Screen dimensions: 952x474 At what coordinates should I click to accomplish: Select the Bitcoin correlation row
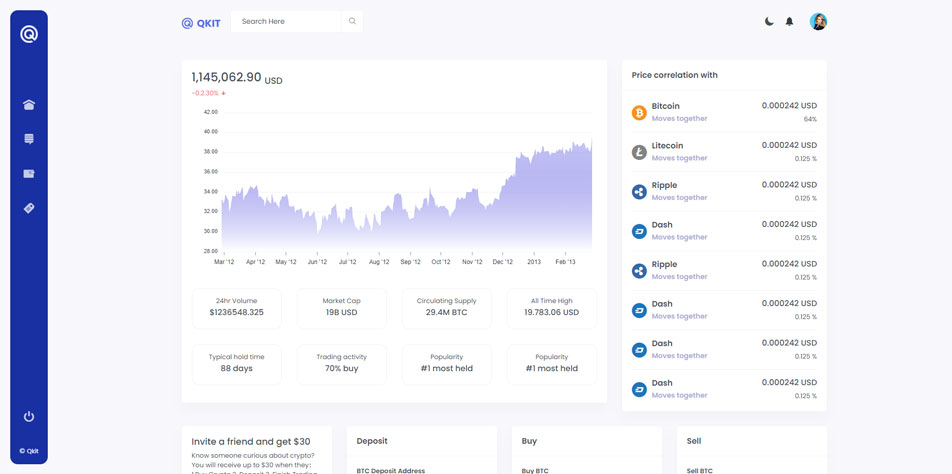724,112
